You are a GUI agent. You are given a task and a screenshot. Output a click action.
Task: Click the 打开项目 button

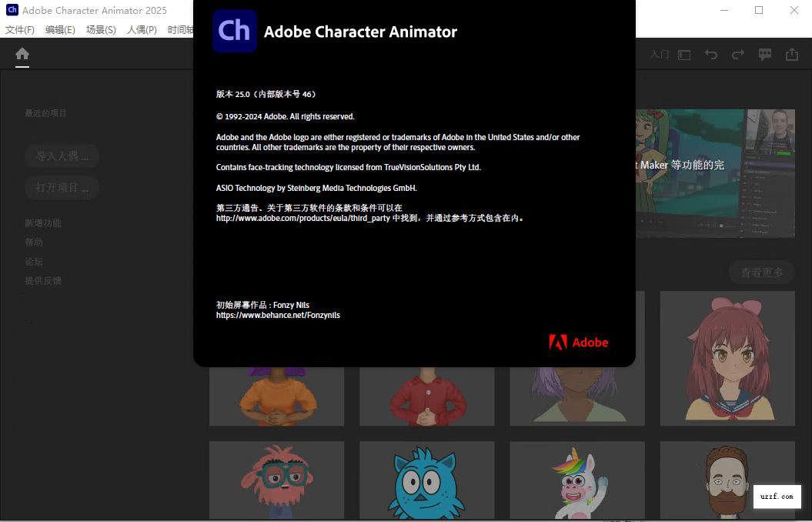coord(62,187)
